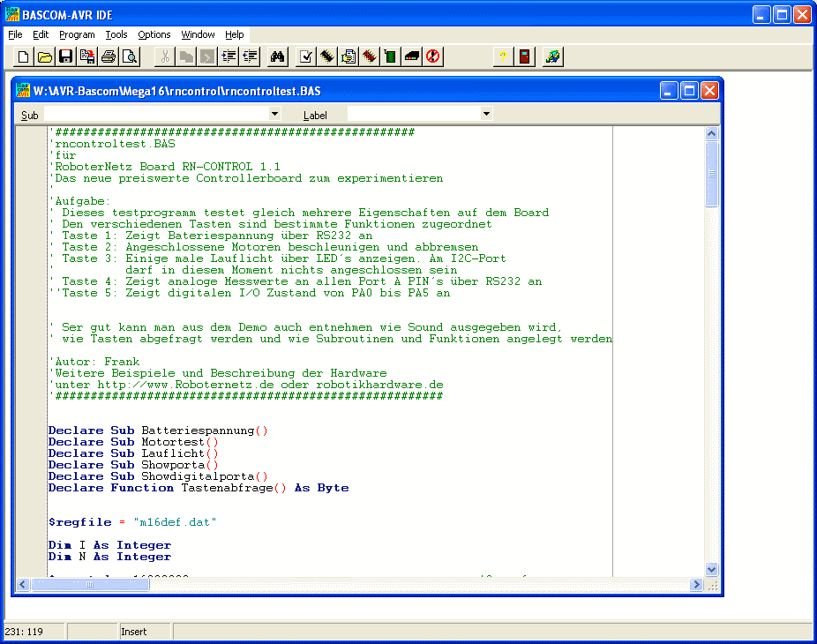Expand the Label dropdown arrow
The image size is (817, 644).
point(486,114)
